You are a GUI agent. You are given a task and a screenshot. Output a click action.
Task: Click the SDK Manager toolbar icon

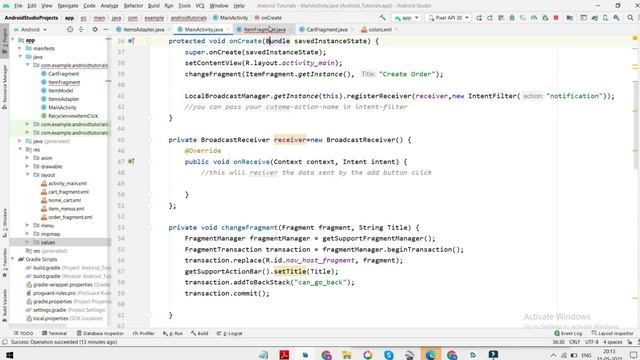617,18
